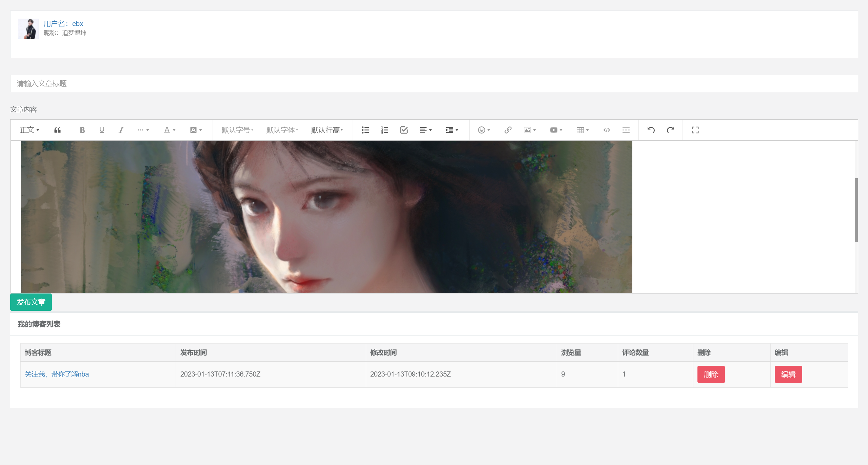Click the red 编辑 edit button

tap(788, 374)
